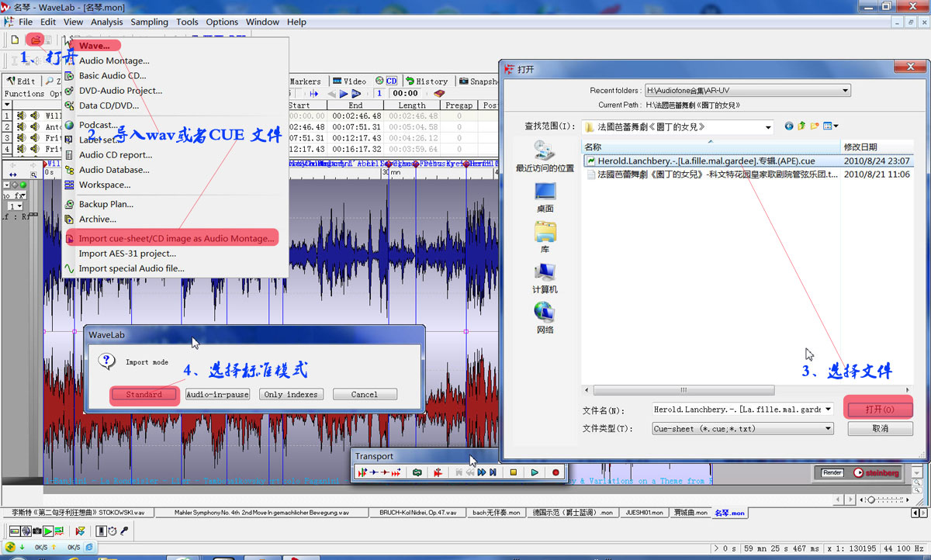
Task: Open 库 library in places sidebar
Action: 545,237
